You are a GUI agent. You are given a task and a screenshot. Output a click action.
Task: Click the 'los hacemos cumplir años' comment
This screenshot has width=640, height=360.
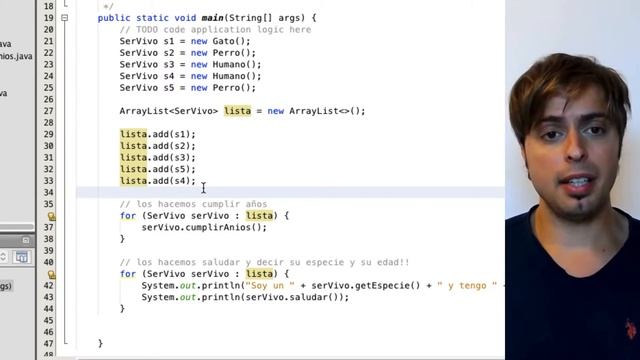coord(193,204)
